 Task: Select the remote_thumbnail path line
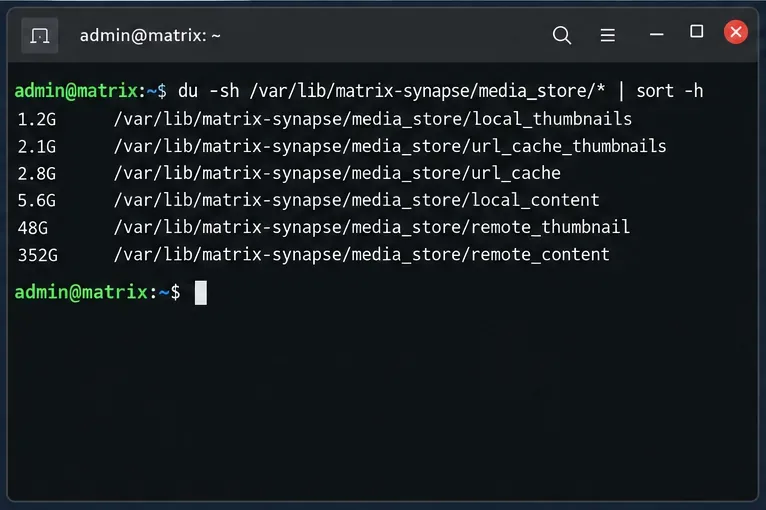click(x=372, y=227)
